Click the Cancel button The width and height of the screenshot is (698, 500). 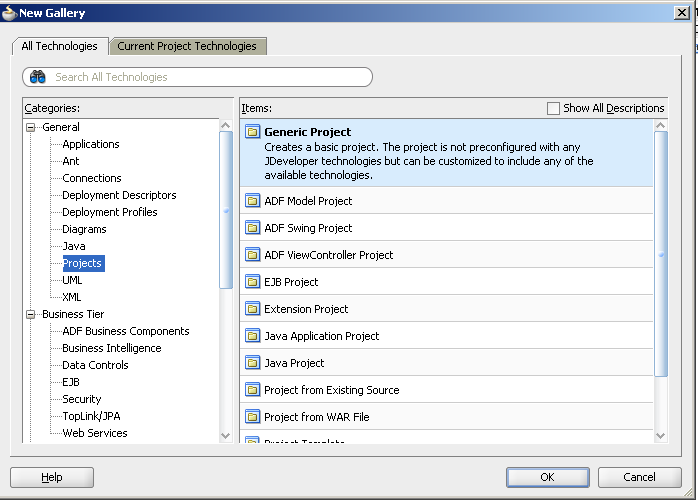click(x=639, y=477)
